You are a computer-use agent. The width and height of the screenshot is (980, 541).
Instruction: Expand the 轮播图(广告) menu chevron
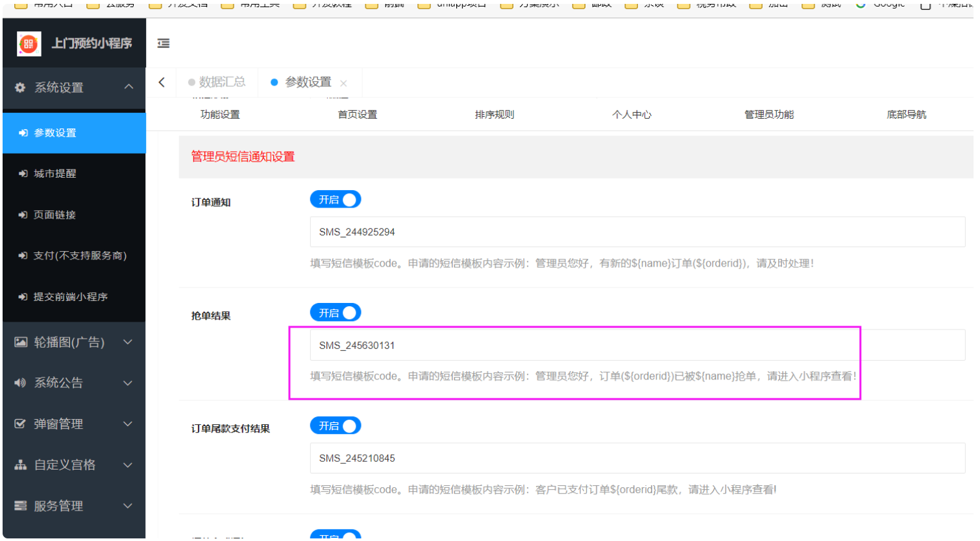pyautogui.click(x=128, y=342)
